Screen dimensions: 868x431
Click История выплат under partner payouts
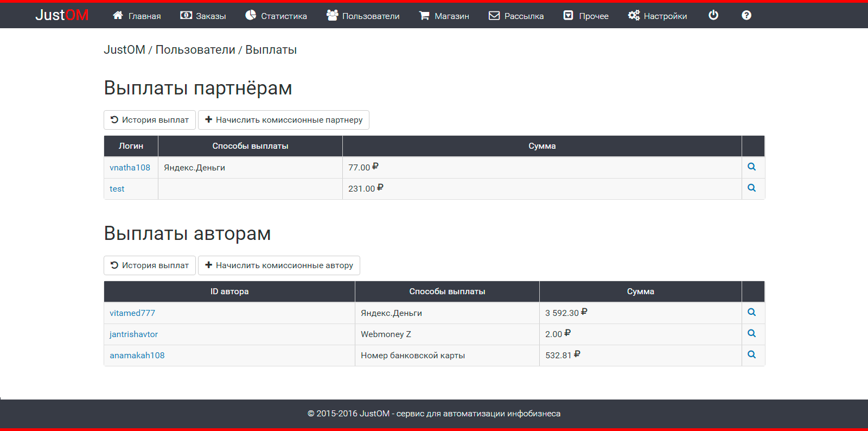150,120
